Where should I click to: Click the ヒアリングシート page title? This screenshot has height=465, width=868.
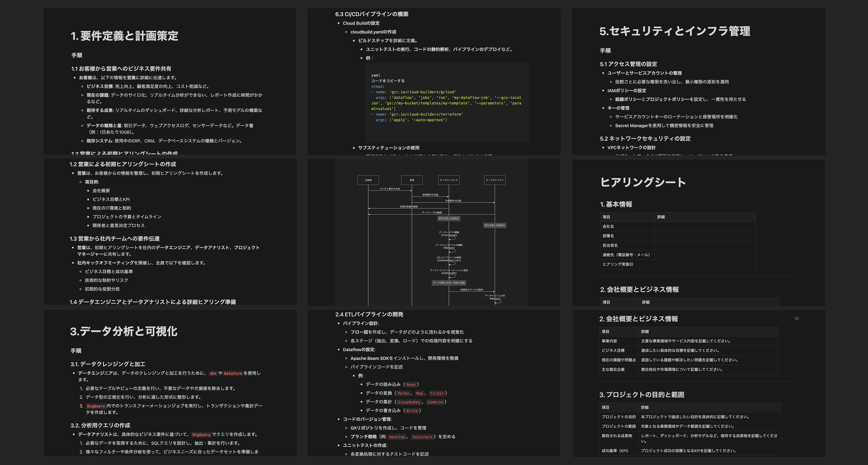(x=642, y=182)
